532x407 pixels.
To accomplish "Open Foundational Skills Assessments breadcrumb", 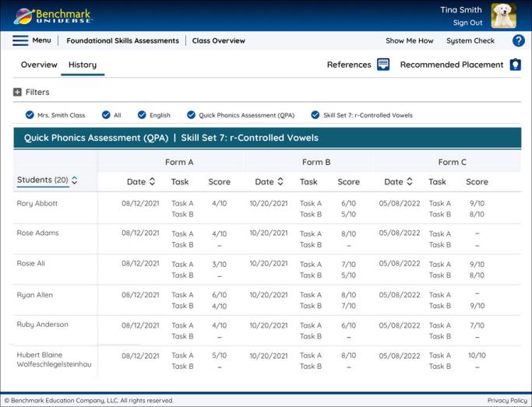I will [x=122, y=40].
